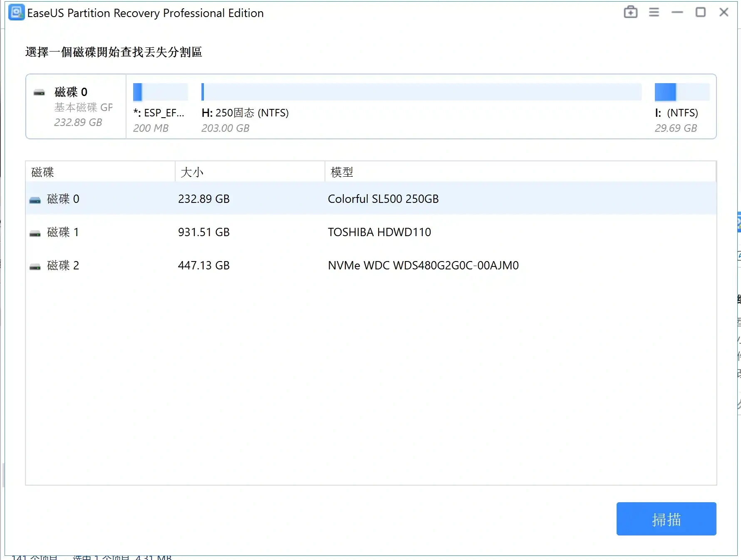
Task: Click NVMe WDC WDS480G2G0C-00AJM0 model text
Action: pyautogui.click(x=423, y=265)
